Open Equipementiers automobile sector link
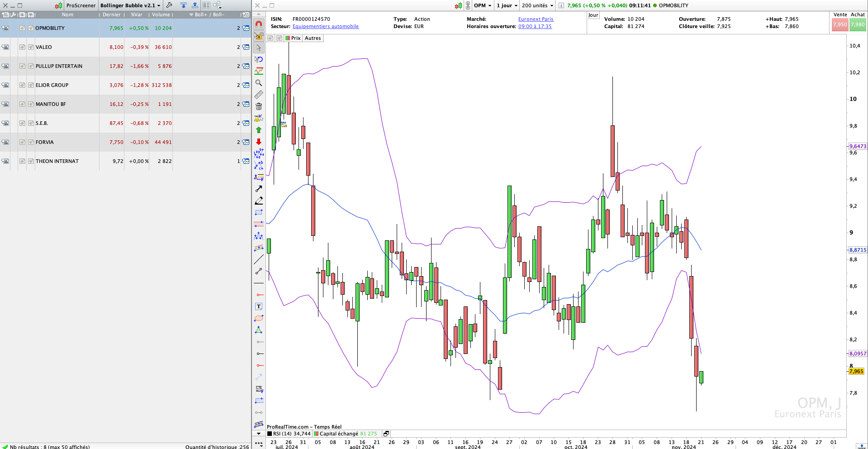The height and width of the screenshot is (449, 868). [x=326, y=26]
